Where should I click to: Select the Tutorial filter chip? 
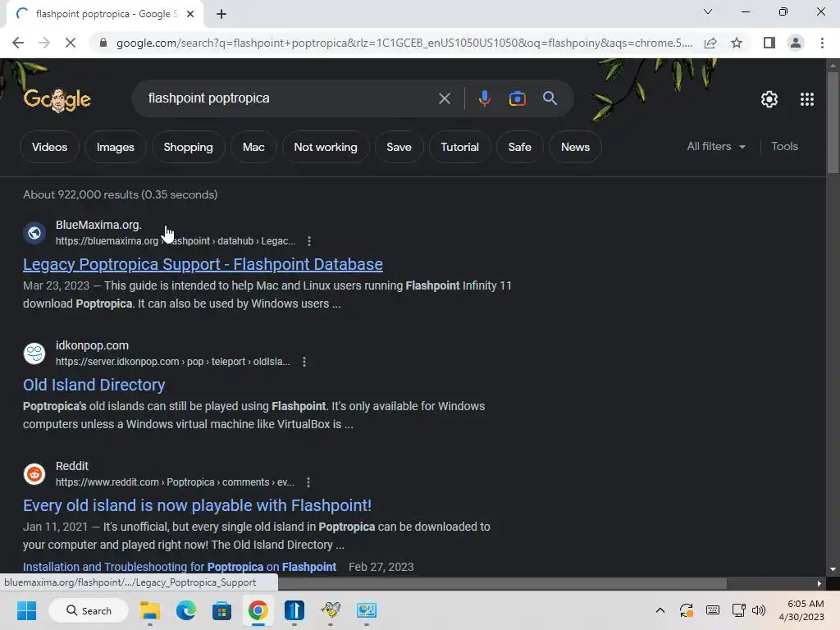(x=459, y=147)
